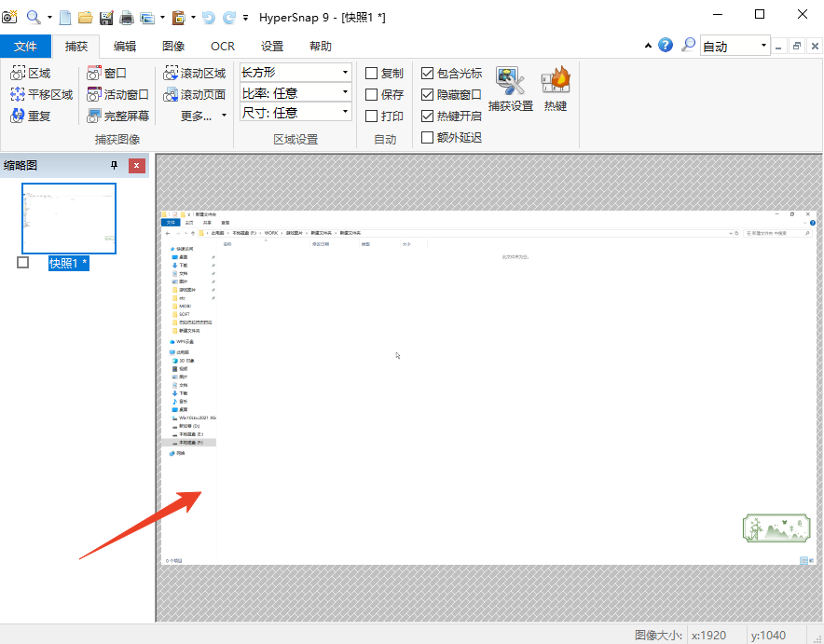Select the 快照1 thumbnail preview
This screenshot has height=644, width=824.
69,218
